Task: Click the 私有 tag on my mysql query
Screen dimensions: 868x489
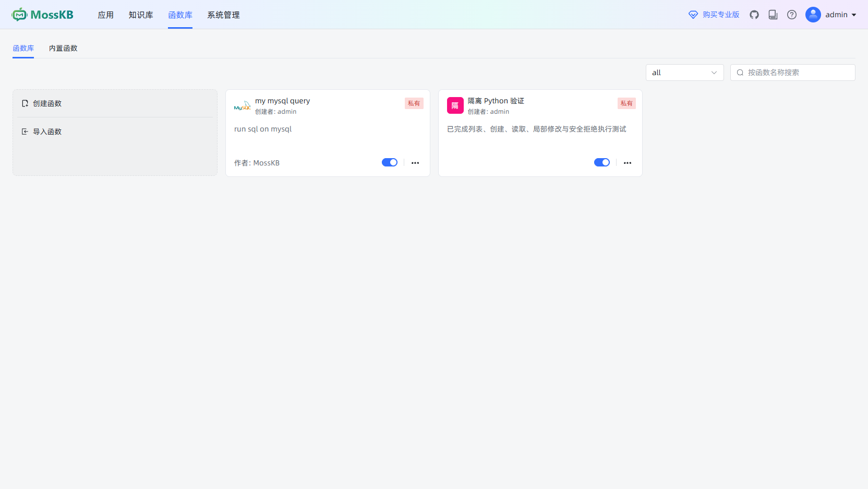Action: pyautogui.click(x=414, y=103)
